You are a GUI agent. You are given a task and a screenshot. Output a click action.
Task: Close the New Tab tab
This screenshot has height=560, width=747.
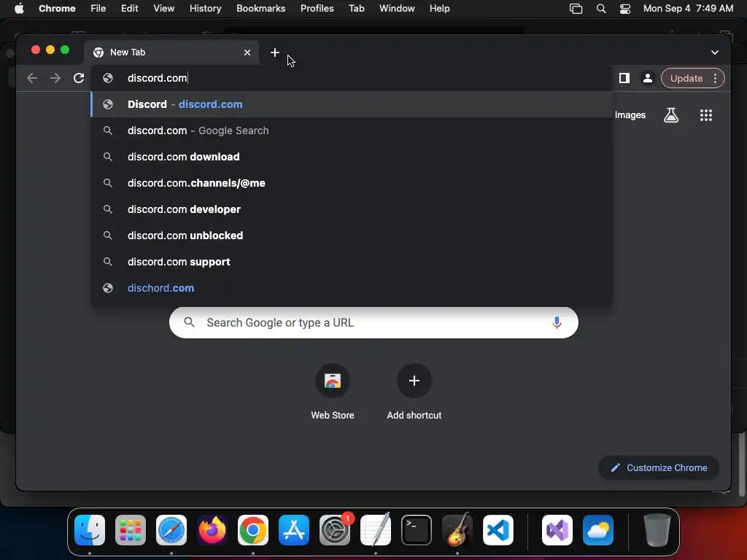pyautogui.click(x=247, y=52)
